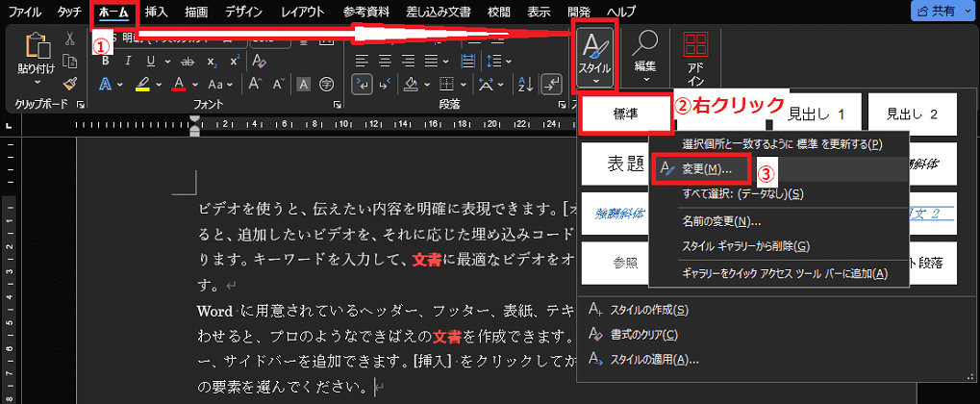Click the format painter brush icon
The width and height of the screenshot is (980, 404).
tap(70, 84)
